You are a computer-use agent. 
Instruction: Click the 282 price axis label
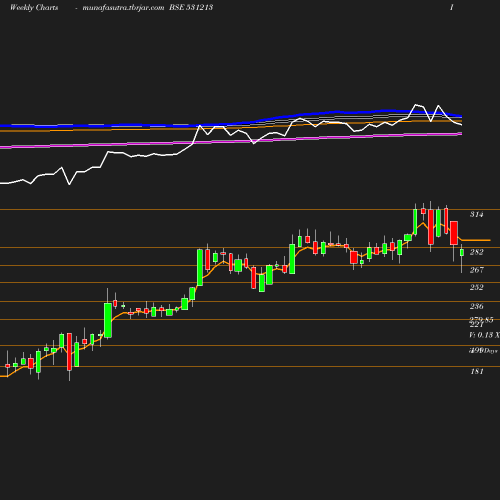(x=477, y=252)
